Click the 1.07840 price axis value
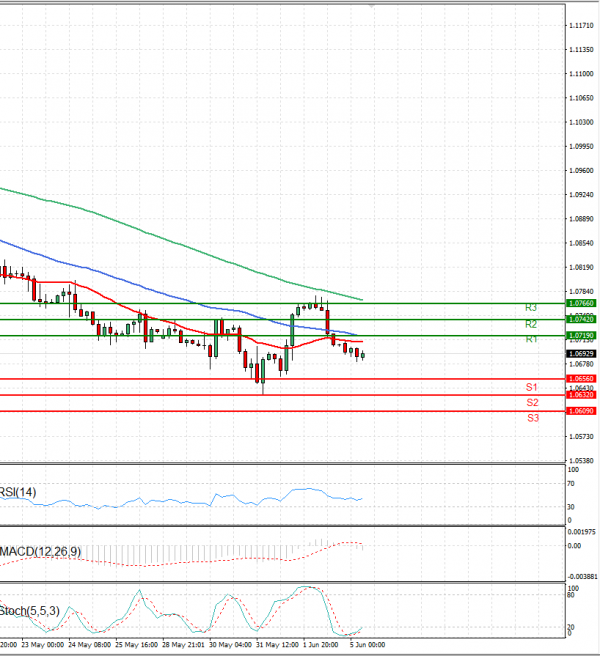Viewport: 600px width, 656px height. (581, 292)
